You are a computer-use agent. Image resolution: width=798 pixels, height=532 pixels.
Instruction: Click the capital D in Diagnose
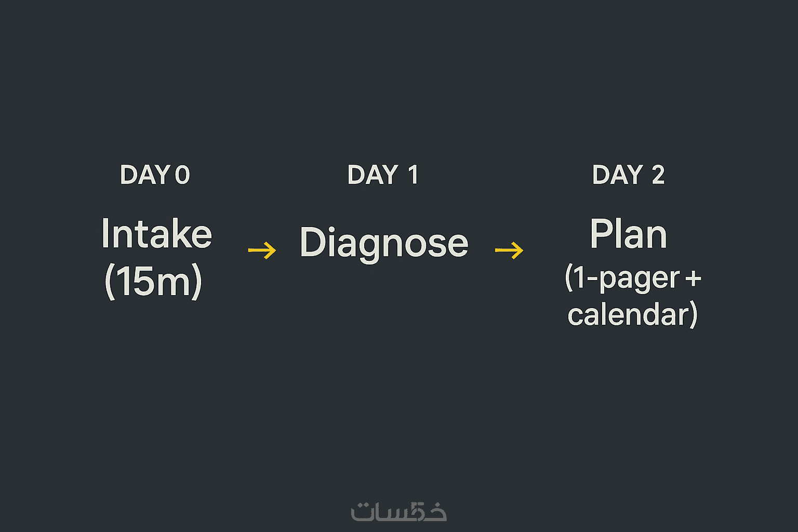(x=312, y=242)
